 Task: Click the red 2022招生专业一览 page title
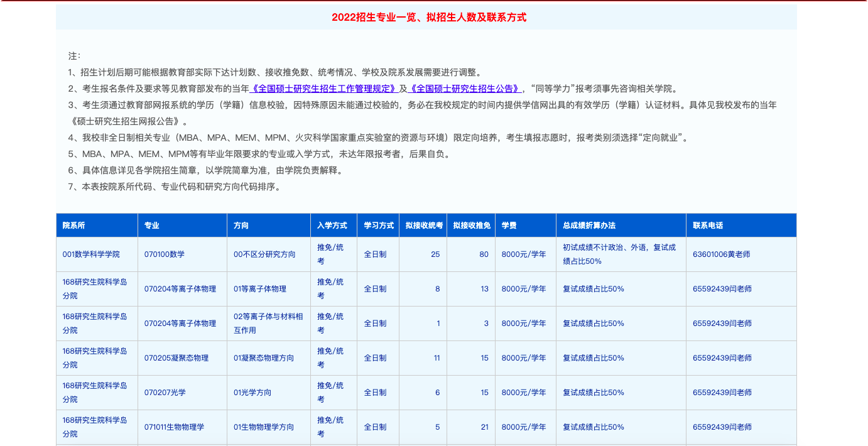coord(429,18)
